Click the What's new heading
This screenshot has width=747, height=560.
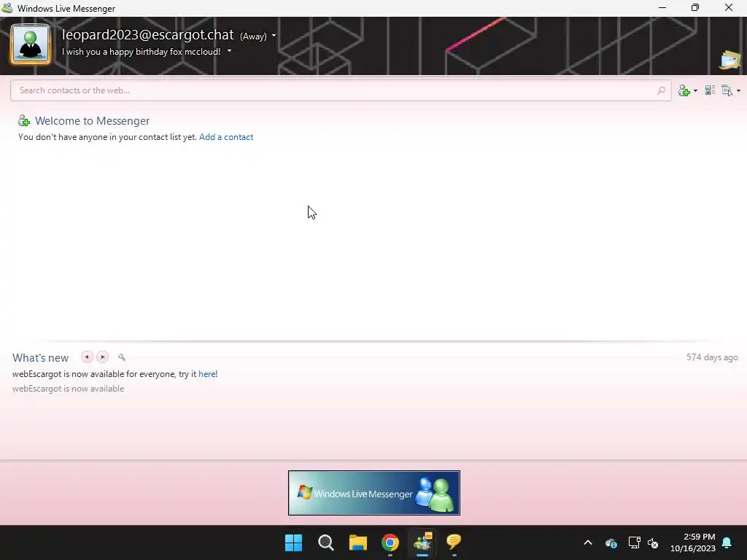pos(41,357)
